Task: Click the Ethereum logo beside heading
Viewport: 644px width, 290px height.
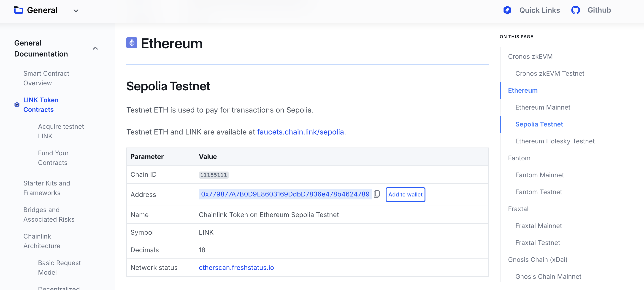Action: 132,43
